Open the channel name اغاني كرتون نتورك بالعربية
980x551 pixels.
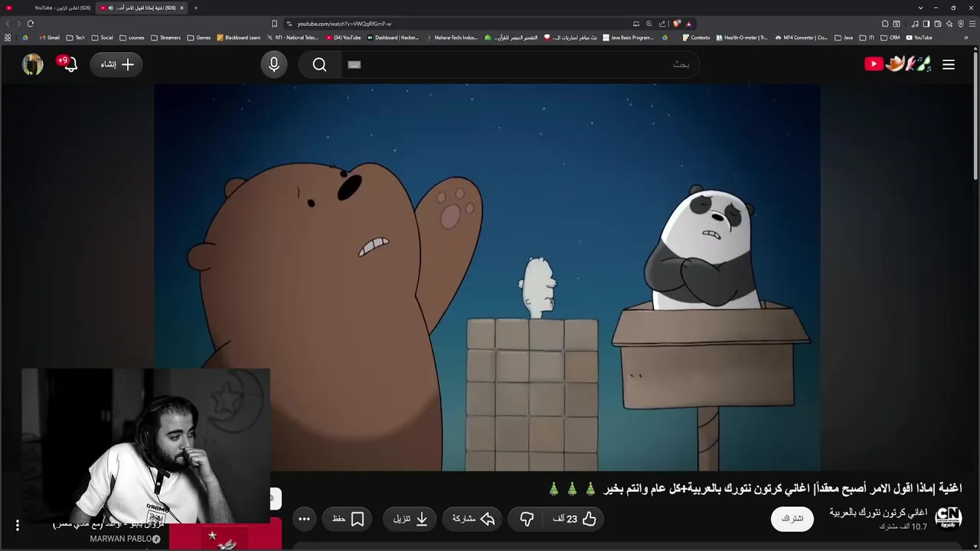pos(878,513)
